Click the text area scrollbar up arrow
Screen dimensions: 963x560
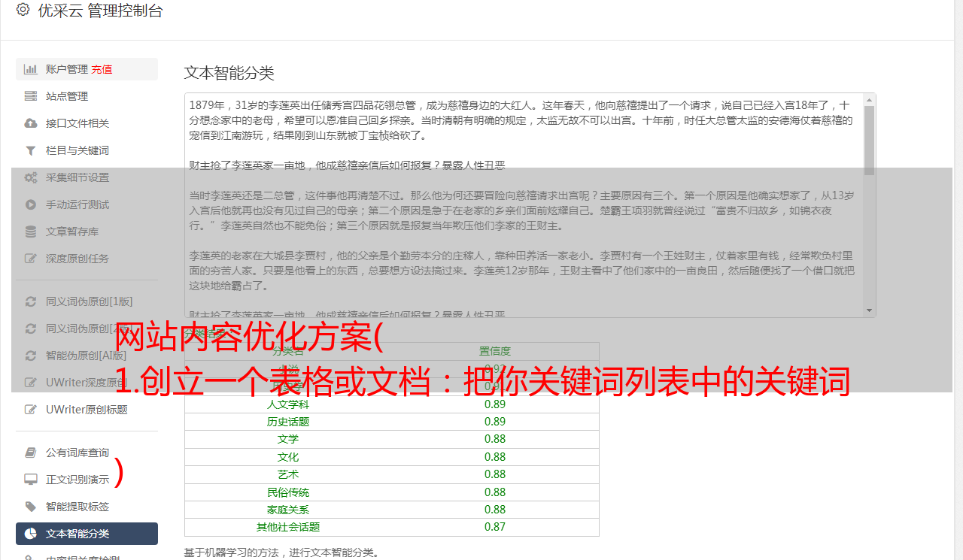(870, 99)
